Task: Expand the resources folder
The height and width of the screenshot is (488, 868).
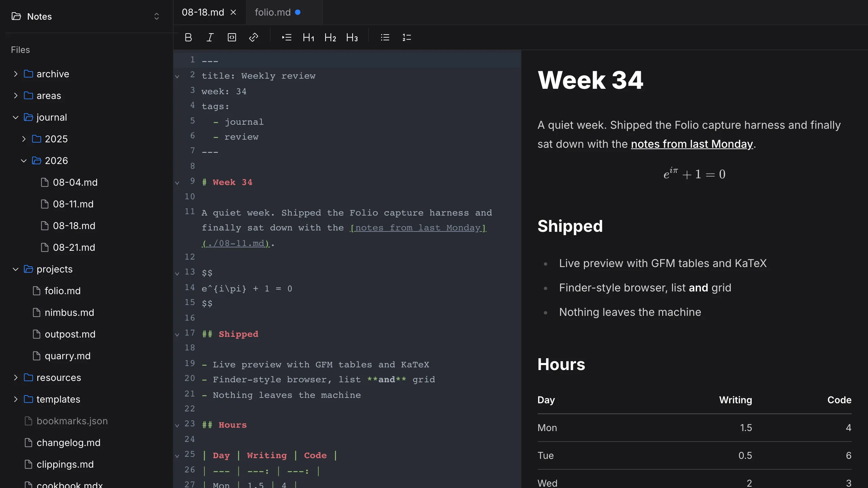Action: coord(16,378)
